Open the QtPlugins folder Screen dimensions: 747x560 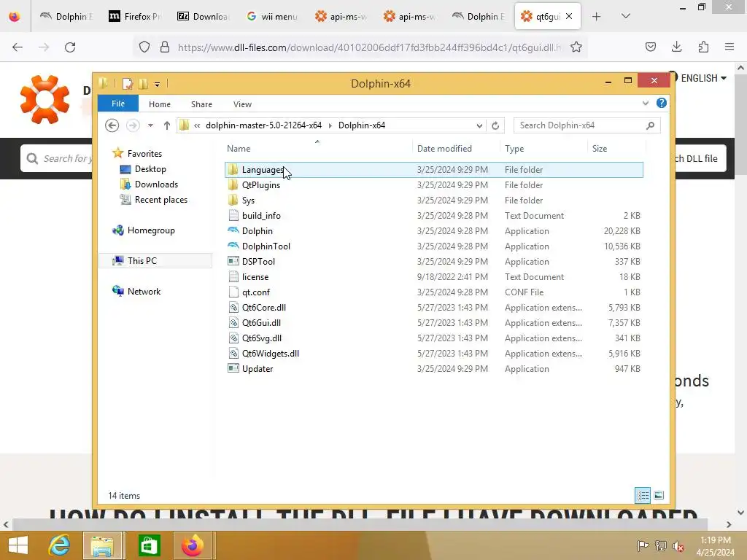pyautogui.click(x=433, y=184)
